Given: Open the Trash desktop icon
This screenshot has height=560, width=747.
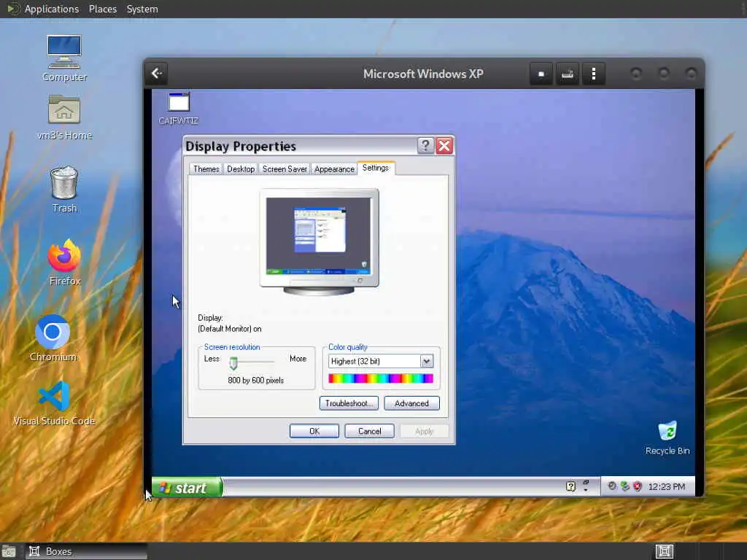Looking at the screenshot, I should tap(64, 189).
